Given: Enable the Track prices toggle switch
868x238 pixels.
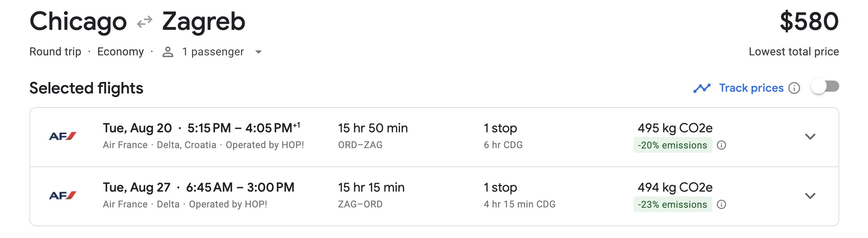Looking at the screenshot, I should (x=825, y=87).
